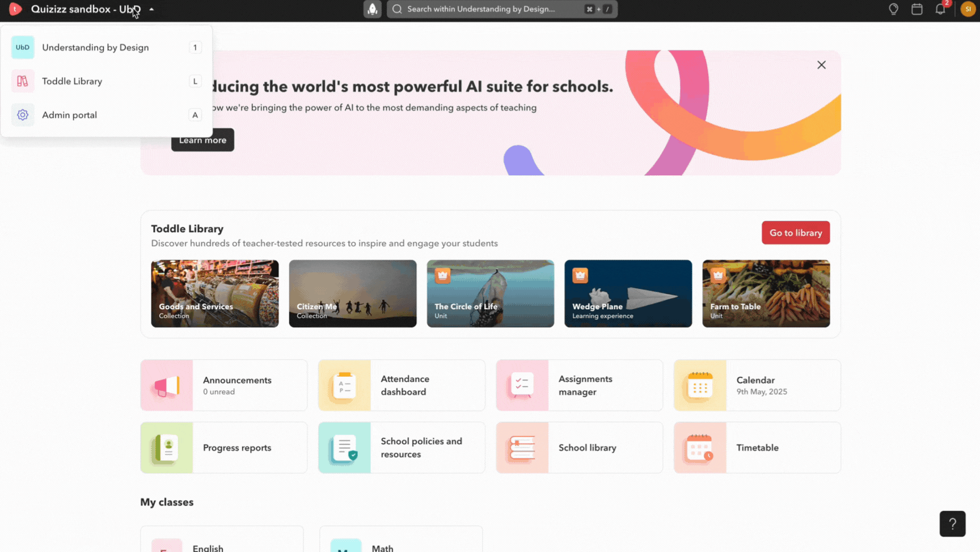Viewport: 980px width, 552px height.
Task: Click the 'Toddle Library' section heading
Action: pyautogui.click(x=187, y=229)
